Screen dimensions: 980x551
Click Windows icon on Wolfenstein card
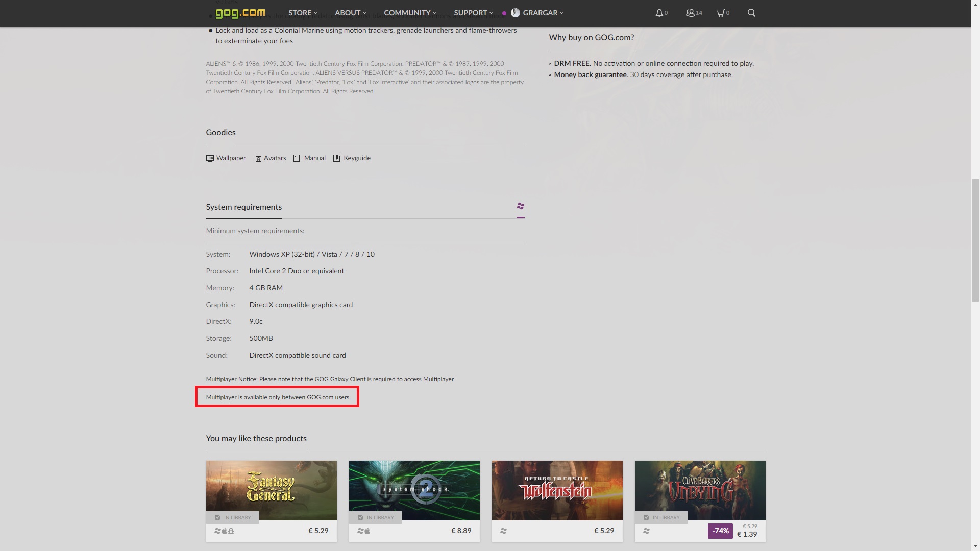[x=503, y=531]
